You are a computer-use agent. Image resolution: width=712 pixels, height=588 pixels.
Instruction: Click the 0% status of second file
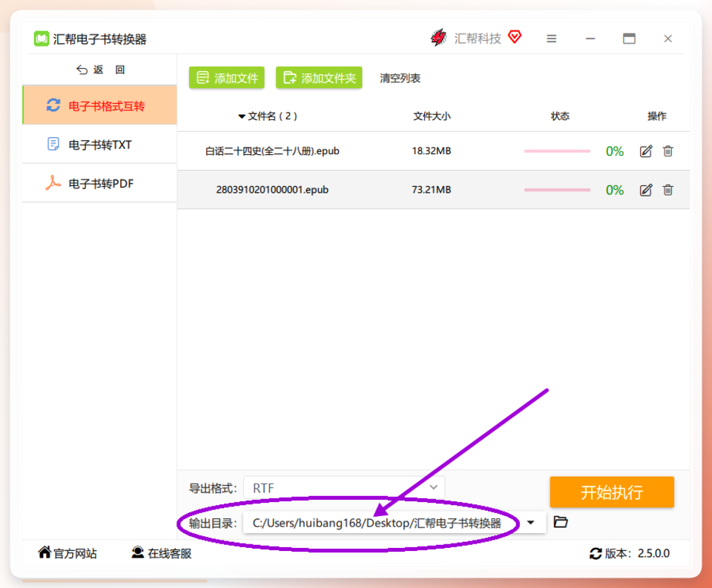(614, 190)
